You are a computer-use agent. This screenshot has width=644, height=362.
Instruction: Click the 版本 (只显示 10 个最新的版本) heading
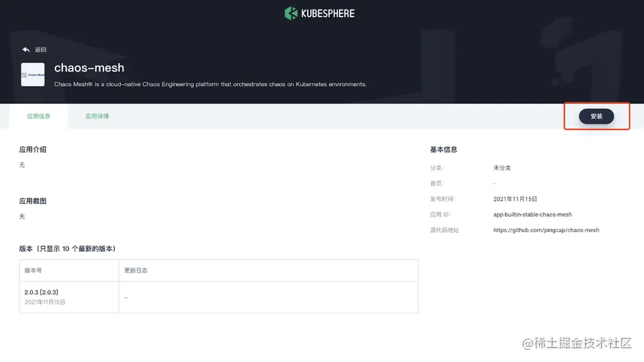pos(69,248)
